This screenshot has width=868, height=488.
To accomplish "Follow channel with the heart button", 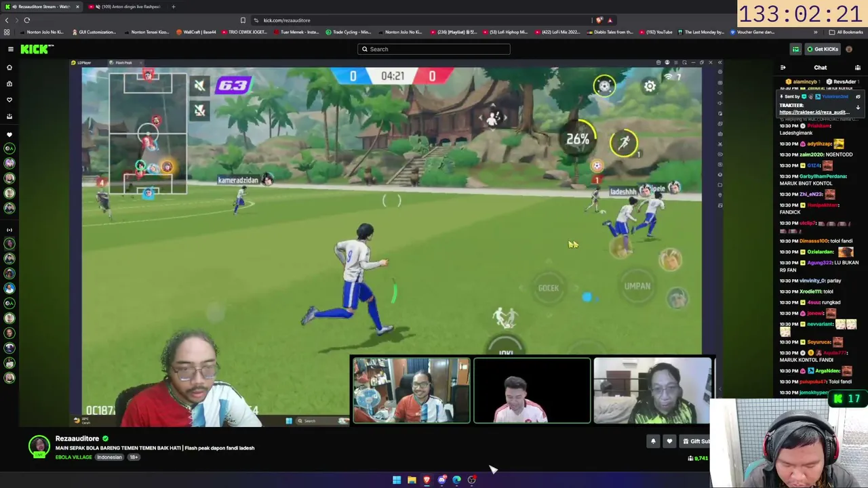I will 669,441.
